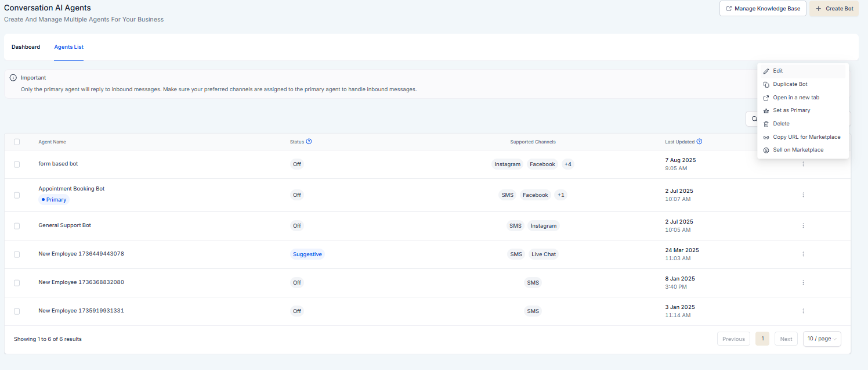Go to page 1 in pagination
The width and height of the screenshot is (868, 370).
point(762,339)
